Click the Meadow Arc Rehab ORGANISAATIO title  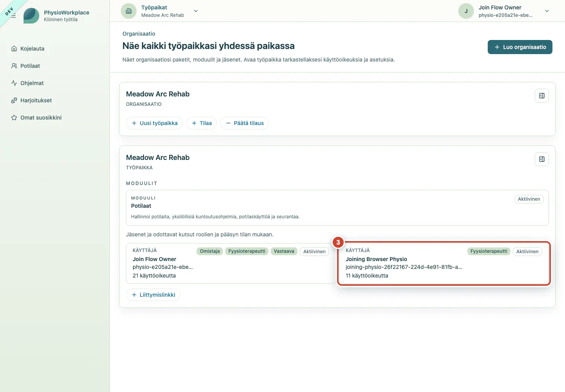click(158, 94)
